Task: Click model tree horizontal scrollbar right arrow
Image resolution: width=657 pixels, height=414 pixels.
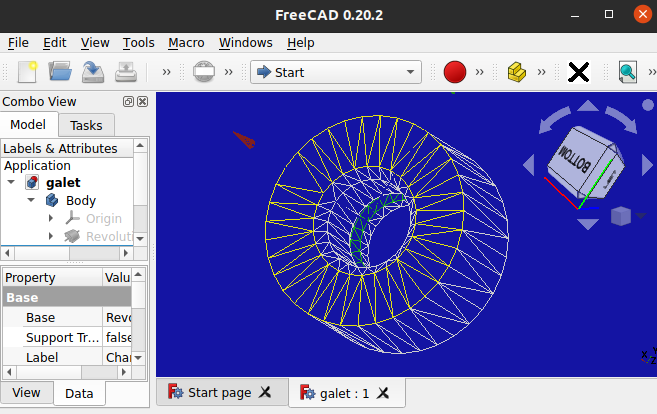Action: [x=125, y=253]
